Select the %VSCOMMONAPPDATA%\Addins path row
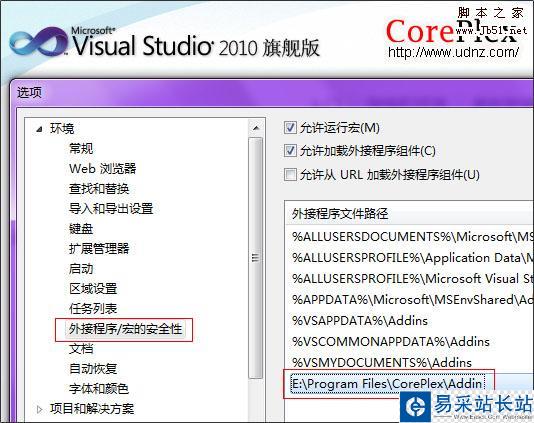The width and height of the screenshot is (534, 423). (x=409, y=342)
